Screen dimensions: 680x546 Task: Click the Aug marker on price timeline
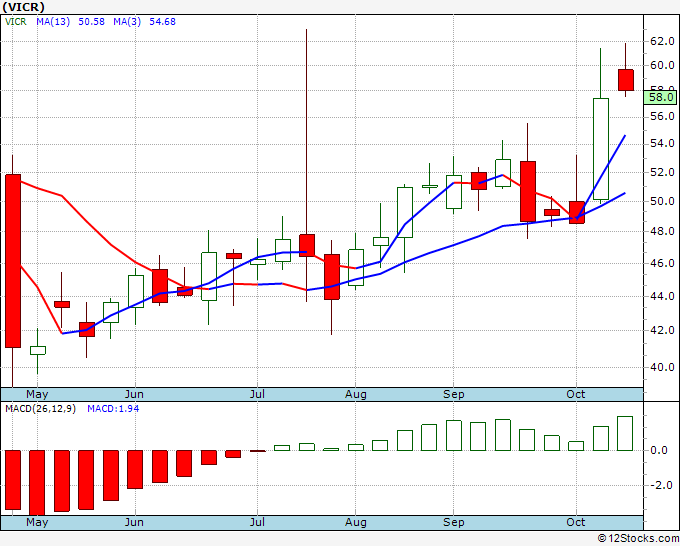356,394
